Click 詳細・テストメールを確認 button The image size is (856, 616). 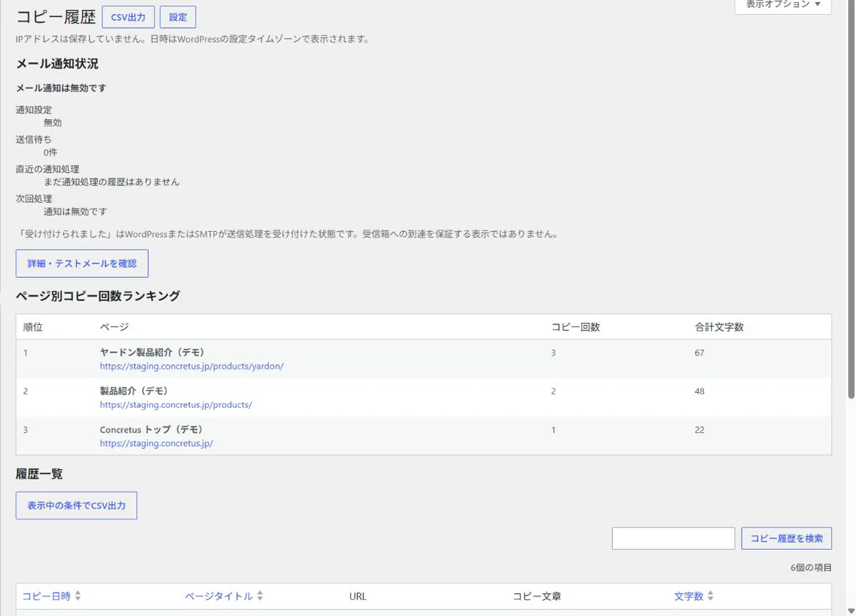[x=82, y=264]
